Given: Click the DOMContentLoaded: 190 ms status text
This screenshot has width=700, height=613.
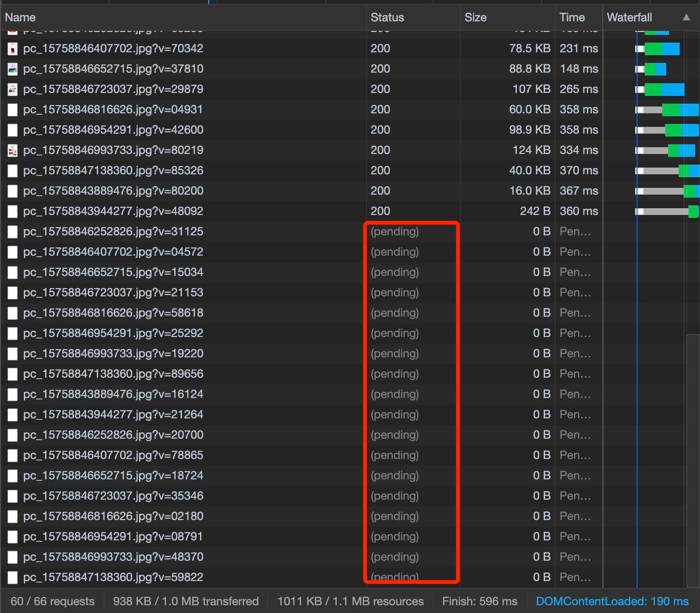Looking at the screenshot, I should (612, 601).
